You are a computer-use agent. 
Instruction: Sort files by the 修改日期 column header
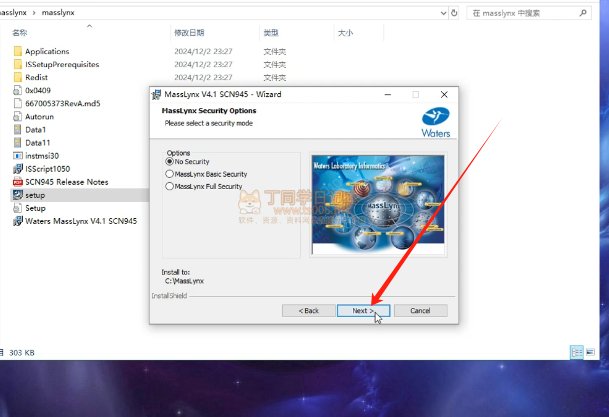tap(189, 33)
